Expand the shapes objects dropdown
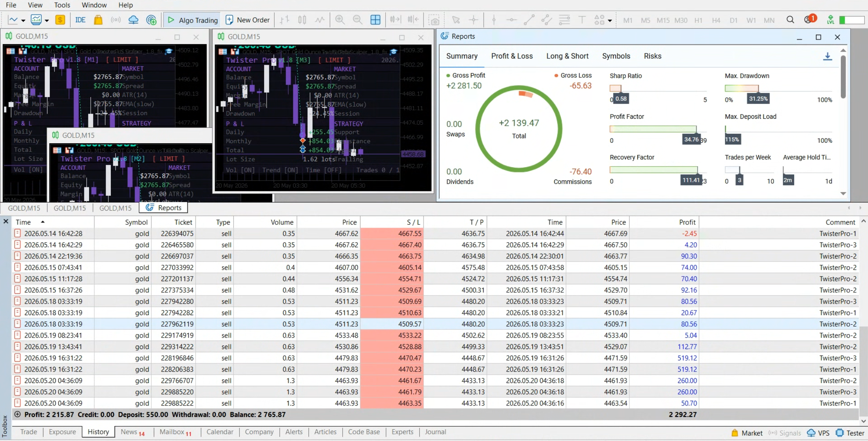The image size is (868, 441). click(x=610, y=21)
